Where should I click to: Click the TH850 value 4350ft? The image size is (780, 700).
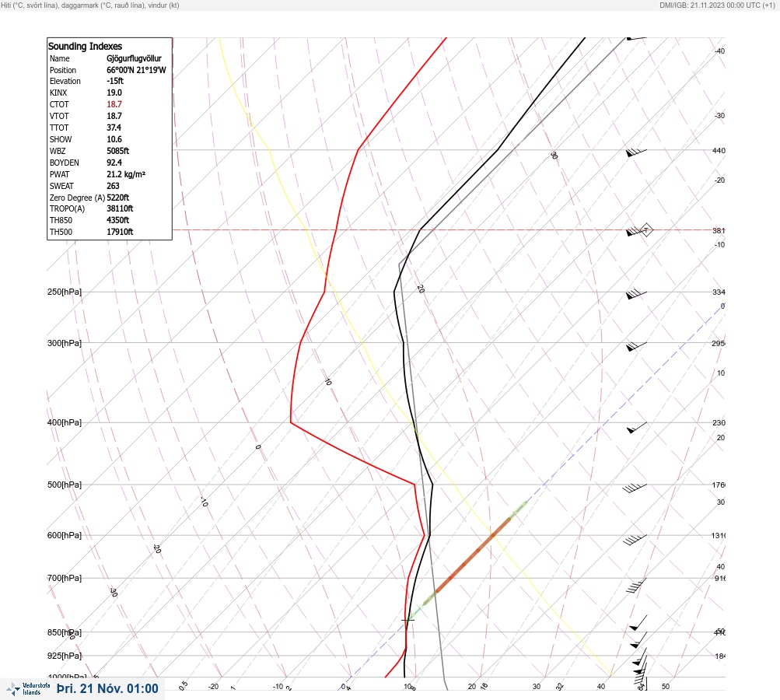tap(118, 220)
